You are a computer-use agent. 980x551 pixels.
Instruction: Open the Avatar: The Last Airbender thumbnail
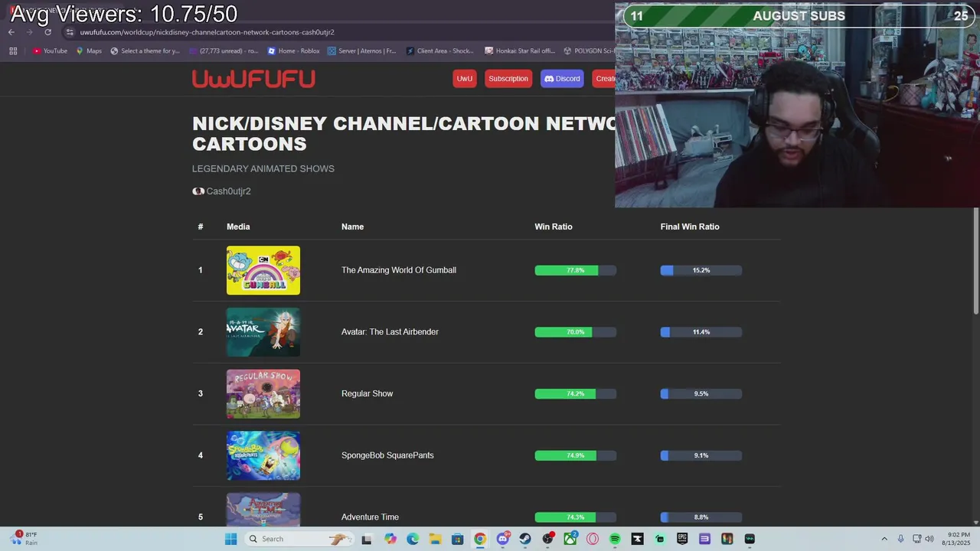[x=263, y=332]
